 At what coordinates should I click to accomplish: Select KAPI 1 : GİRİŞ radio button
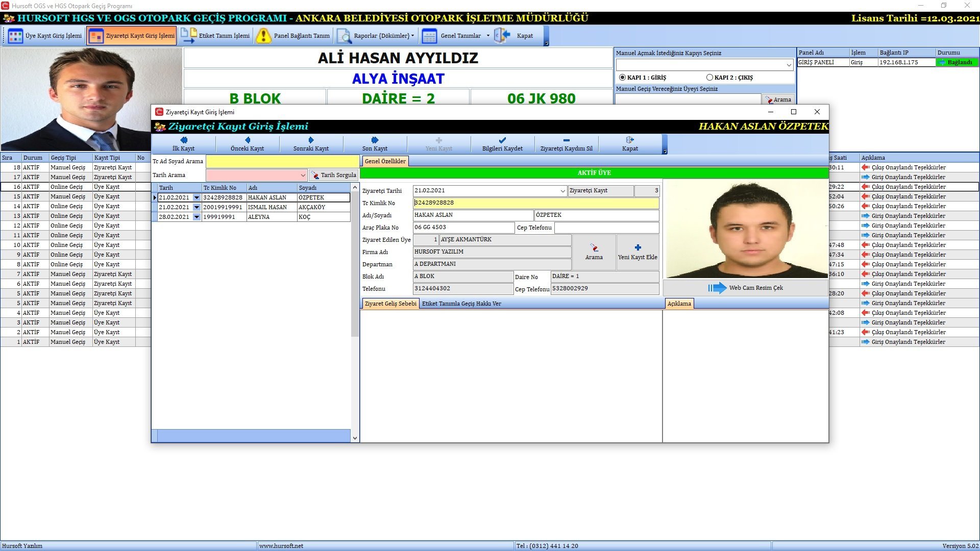click(622, 78)
